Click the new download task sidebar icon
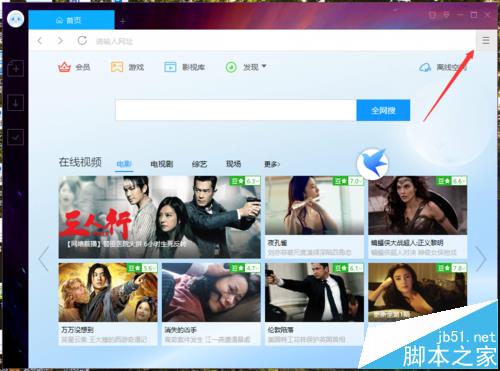This screenshot has width=500, height=371. pos(16,68)
